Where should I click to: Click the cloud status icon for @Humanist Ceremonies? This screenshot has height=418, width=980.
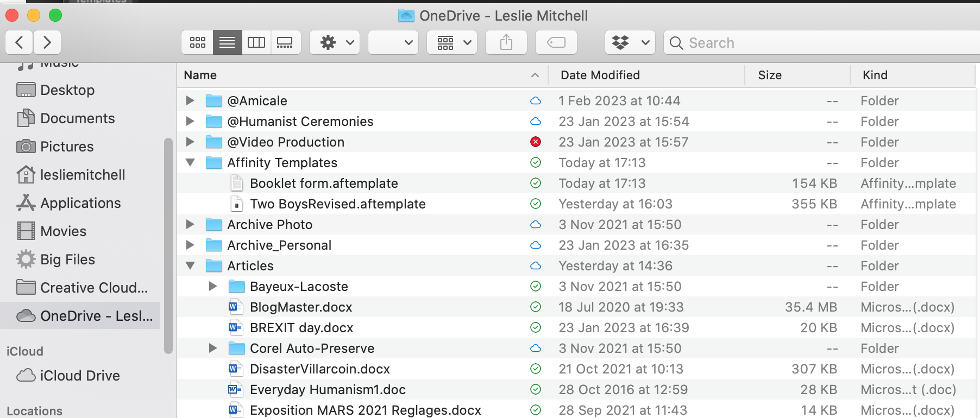[x=536, y=121]
